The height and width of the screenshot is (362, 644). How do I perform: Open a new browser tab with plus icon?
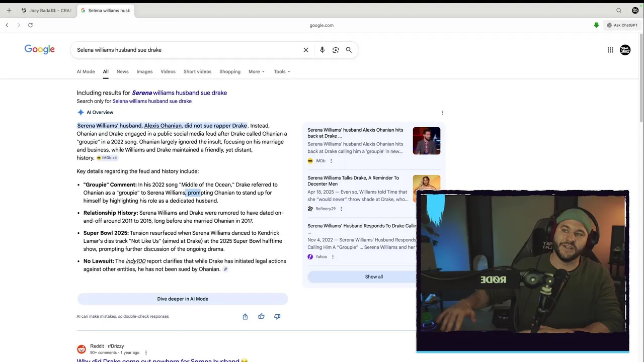tap(9, 11)
